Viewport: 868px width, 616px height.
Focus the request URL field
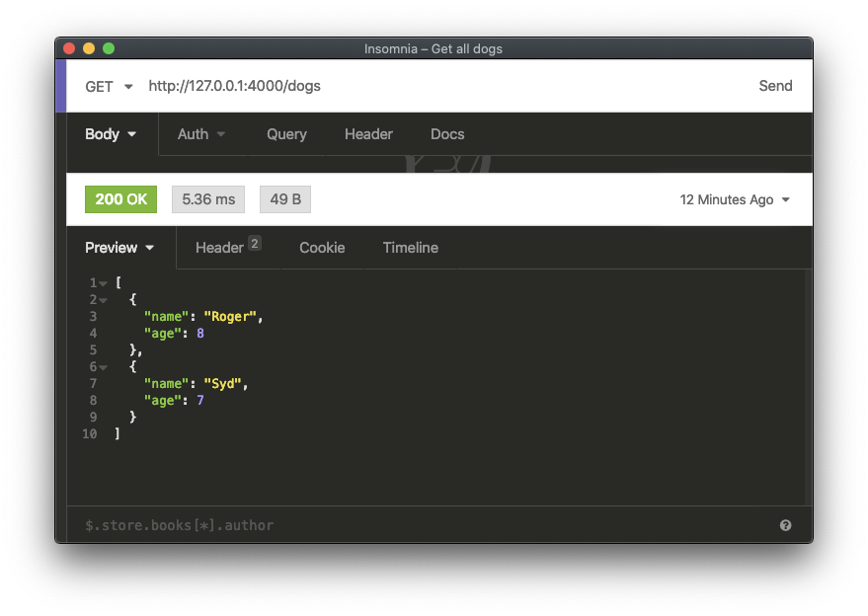click(x=444, y=86)
